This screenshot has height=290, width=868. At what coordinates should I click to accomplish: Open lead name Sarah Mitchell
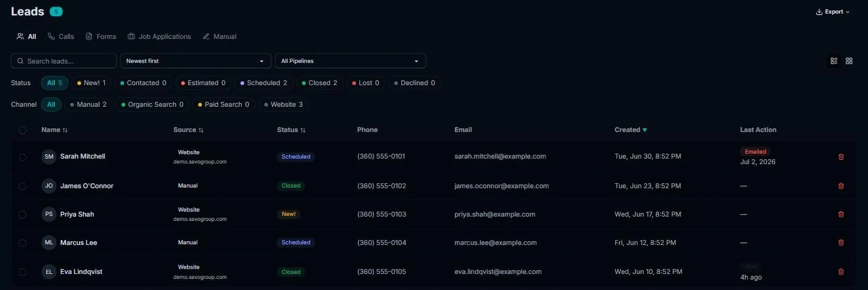pos(83,157)
